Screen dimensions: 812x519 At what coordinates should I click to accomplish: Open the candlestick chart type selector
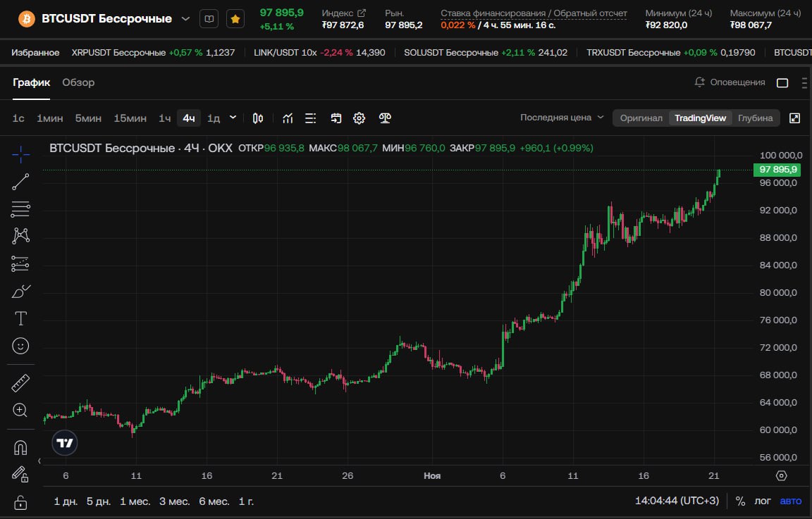[x=257, y=118]
